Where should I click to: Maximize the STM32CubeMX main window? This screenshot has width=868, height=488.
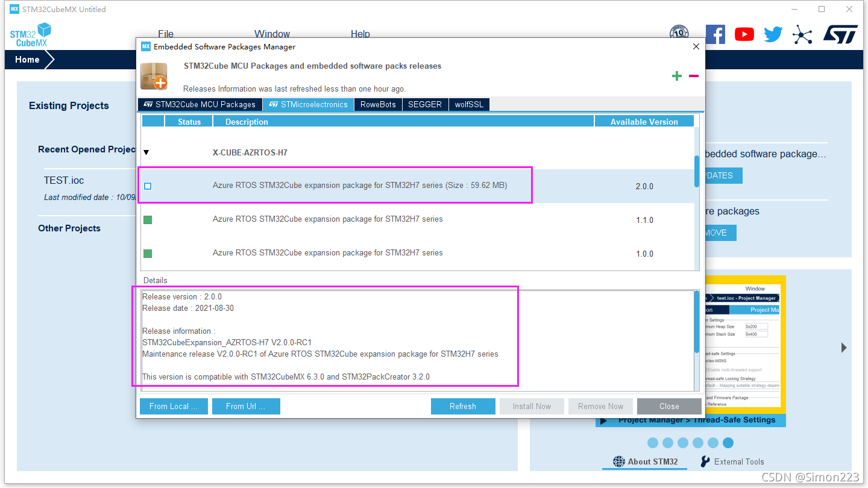(x=822, y=9)
